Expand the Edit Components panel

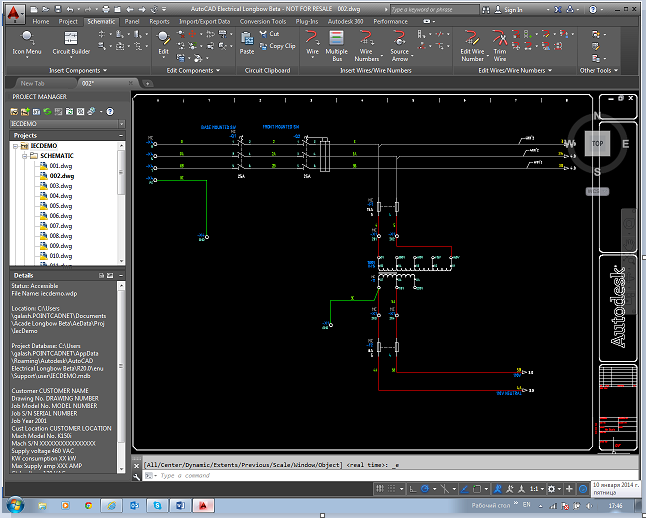pos(193,70)
